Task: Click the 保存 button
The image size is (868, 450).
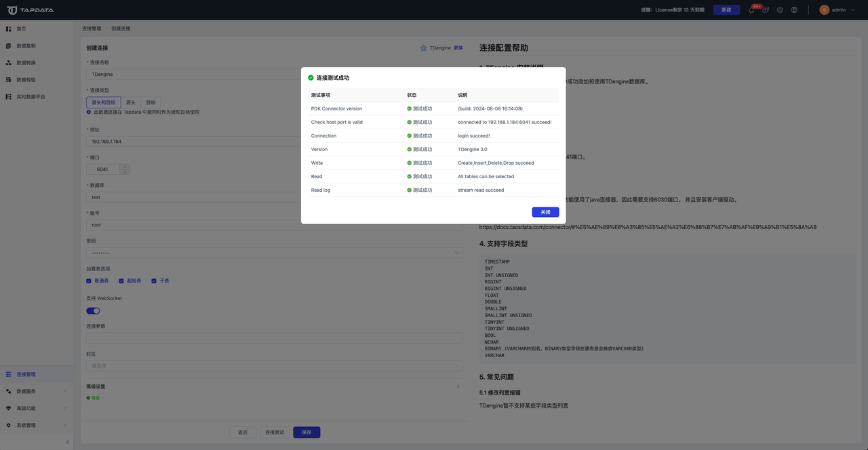Action: 307,432
